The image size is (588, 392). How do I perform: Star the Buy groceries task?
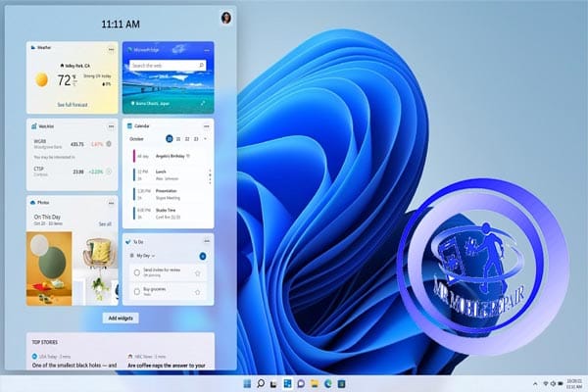[x=198, y=292]
